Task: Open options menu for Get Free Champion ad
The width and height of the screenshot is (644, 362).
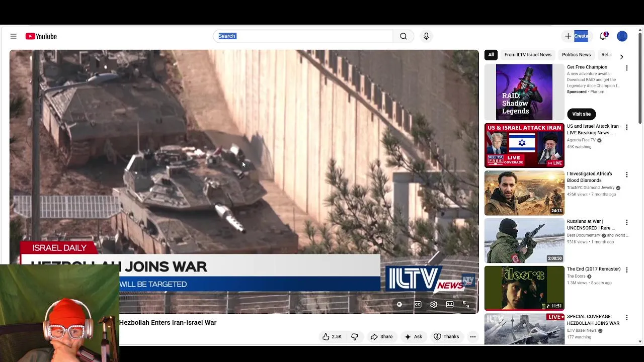Action: [x=627, y=68]
